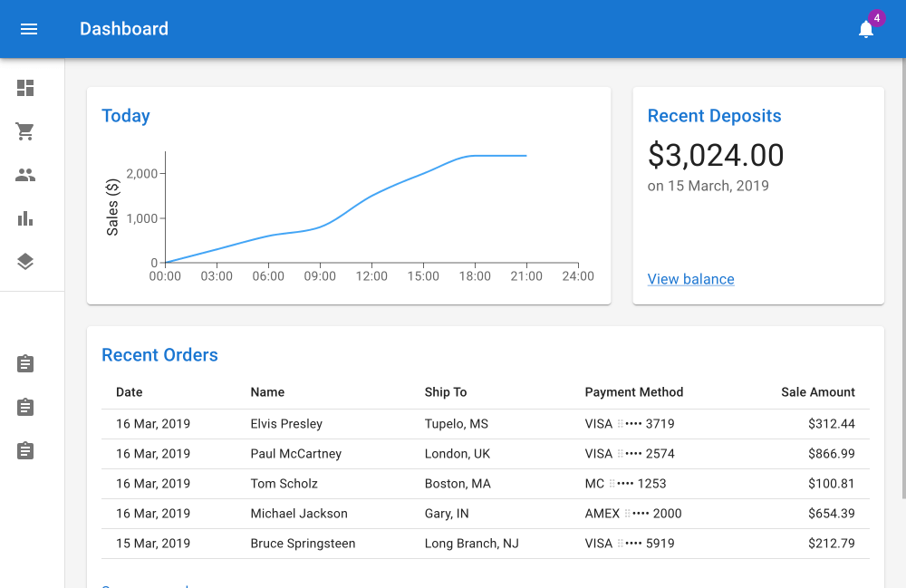906x588 pixels.
Task: Select the Paul McCartney order row
Action: coord(485,454)
